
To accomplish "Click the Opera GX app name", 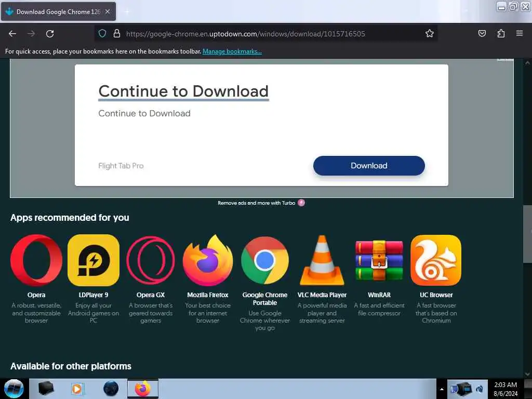I will click(x=151, y=295).
